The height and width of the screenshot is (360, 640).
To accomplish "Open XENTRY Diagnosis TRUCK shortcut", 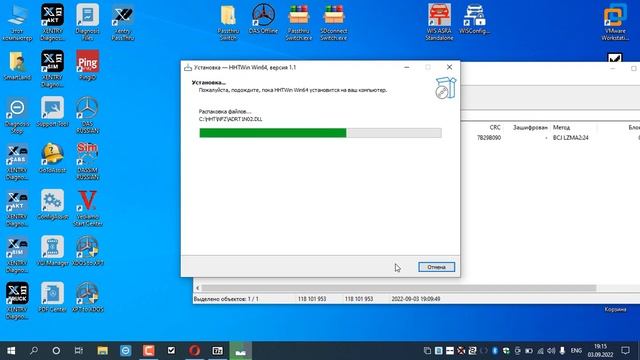I will pos(17,301).
